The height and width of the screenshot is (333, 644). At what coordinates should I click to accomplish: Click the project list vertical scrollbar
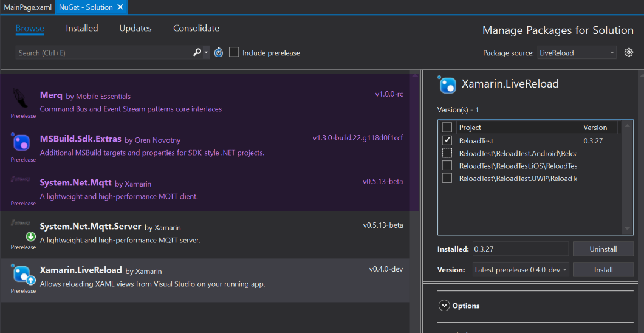click(x=627, y=177)
